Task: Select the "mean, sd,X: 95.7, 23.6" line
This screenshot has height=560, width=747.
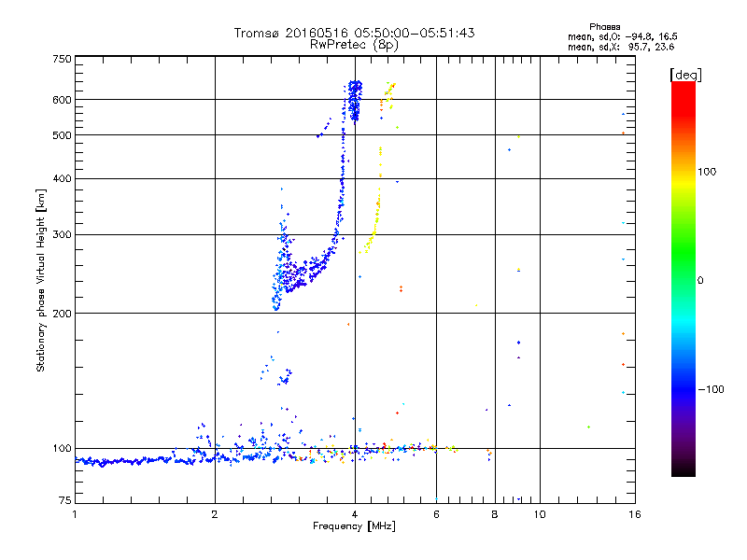Action: point(621,47)
